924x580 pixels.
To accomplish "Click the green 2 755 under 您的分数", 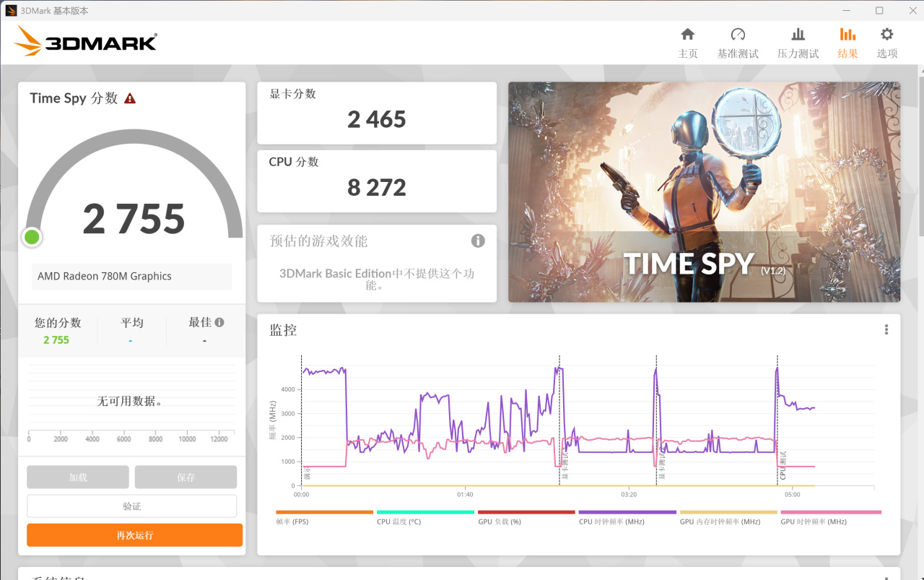I will (x=56, y=340).
